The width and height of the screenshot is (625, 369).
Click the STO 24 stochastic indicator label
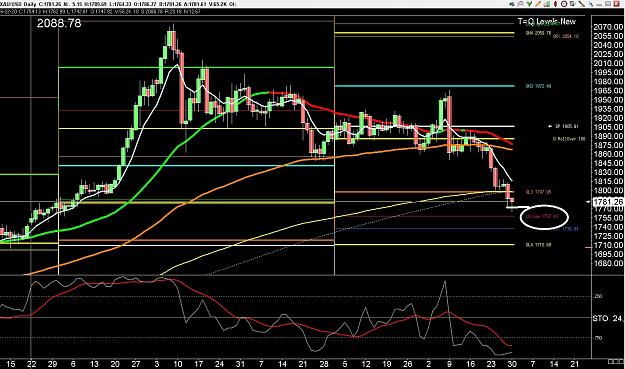point(607,318)
